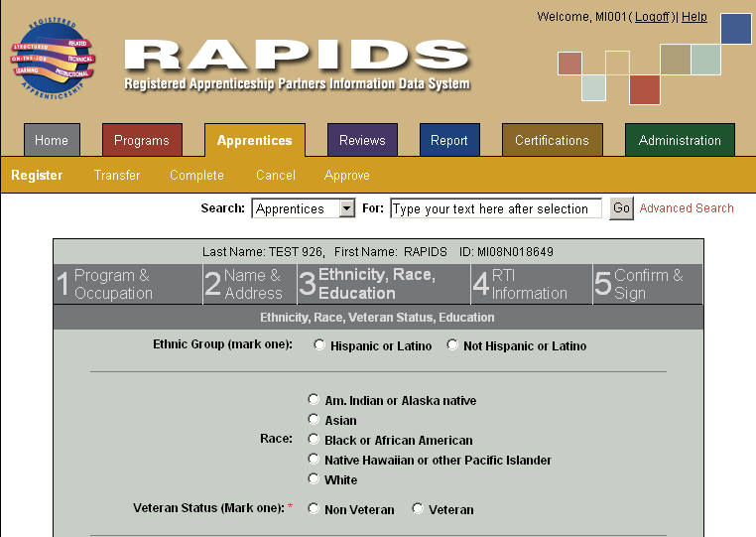
Task: Select Hispanic or Latino ethnic group
Action: pos(319,345)
